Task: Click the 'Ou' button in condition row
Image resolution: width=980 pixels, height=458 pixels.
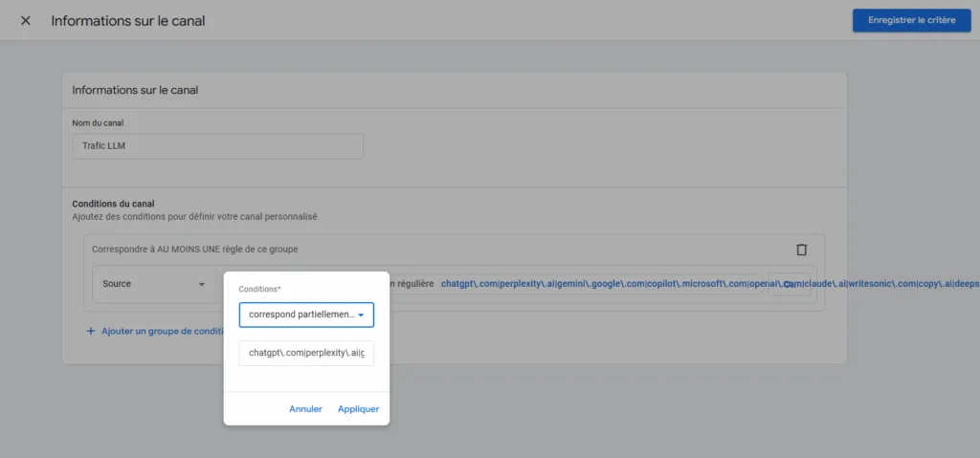Action: (789, 284)
